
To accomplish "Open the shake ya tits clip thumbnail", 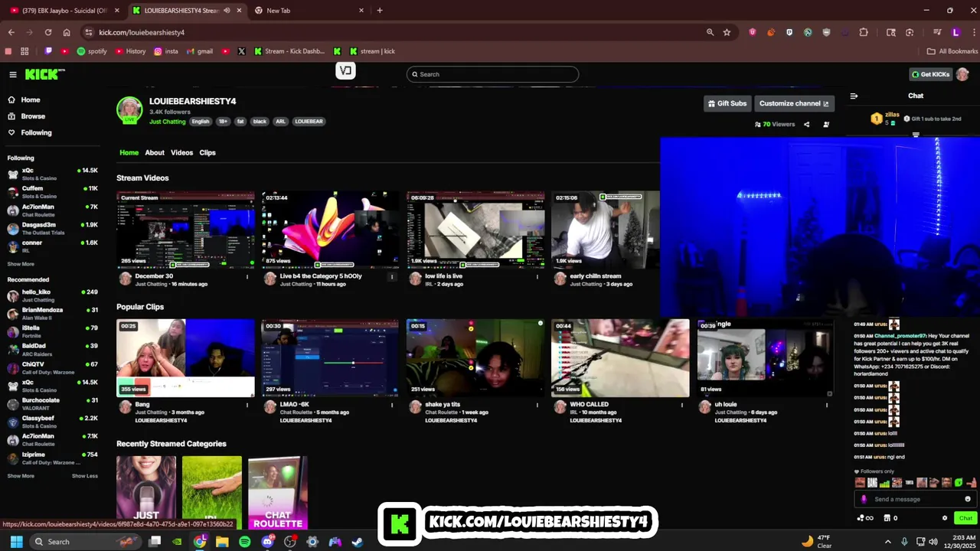I will (x=475, y=358).
